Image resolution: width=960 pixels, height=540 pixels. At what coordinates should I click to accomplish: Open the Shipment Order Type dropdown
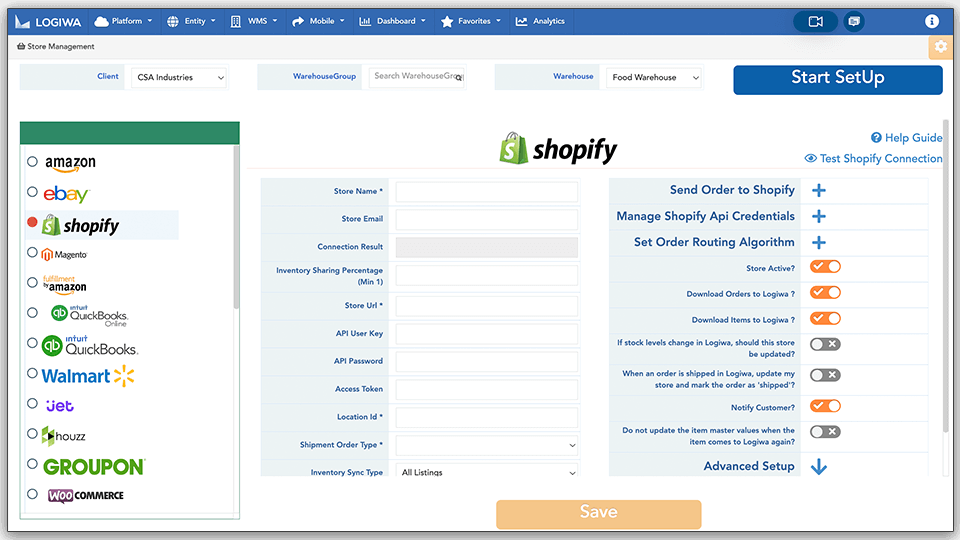[x=486, y=445]
